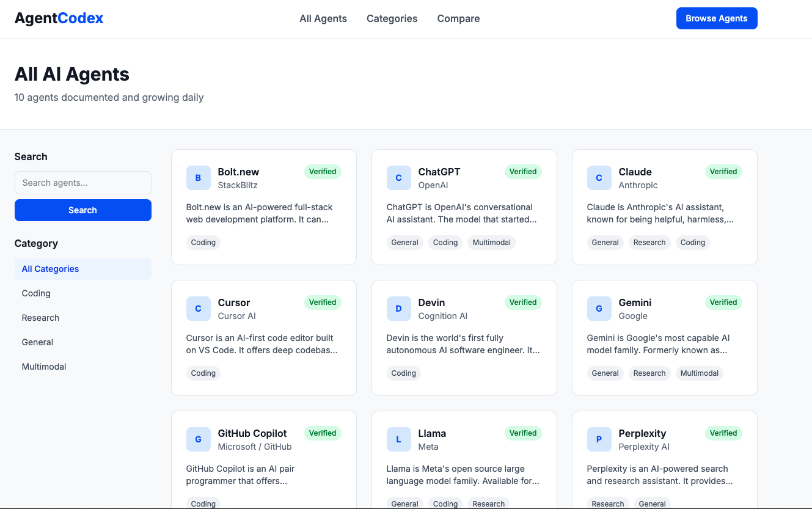Click Verified badge on Bolt.new card
The height and width of the screenshot is (509, 812).
pos(323,172)
